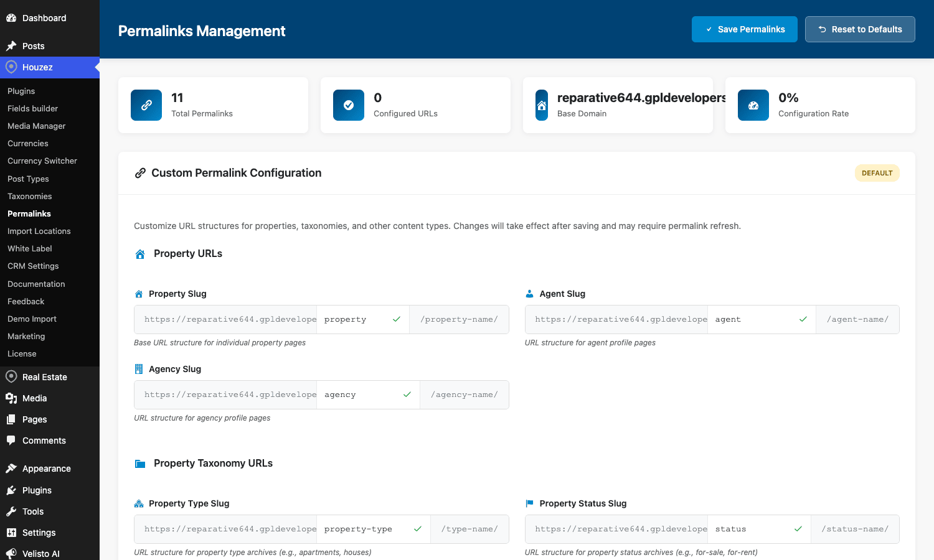This screenshot has width=934, height=560.
Task: Click the 11 Total Permalinks count
Action: point(177,98)
